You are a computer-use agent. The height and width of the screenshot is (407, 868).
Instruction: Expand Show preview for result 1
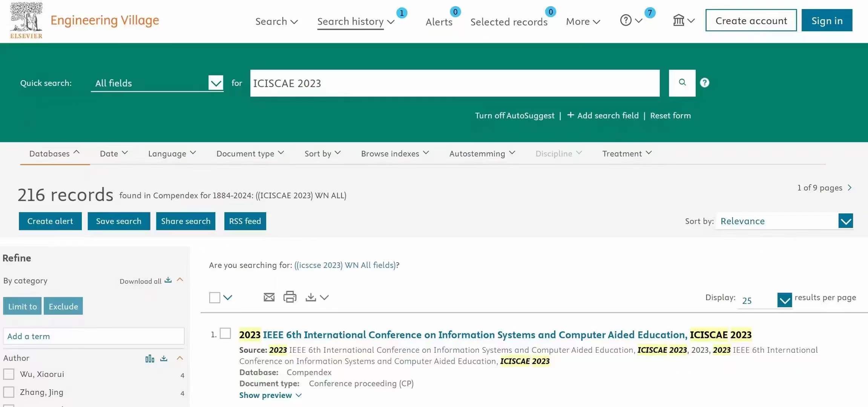pyautogui.click(x=270, y=395)
